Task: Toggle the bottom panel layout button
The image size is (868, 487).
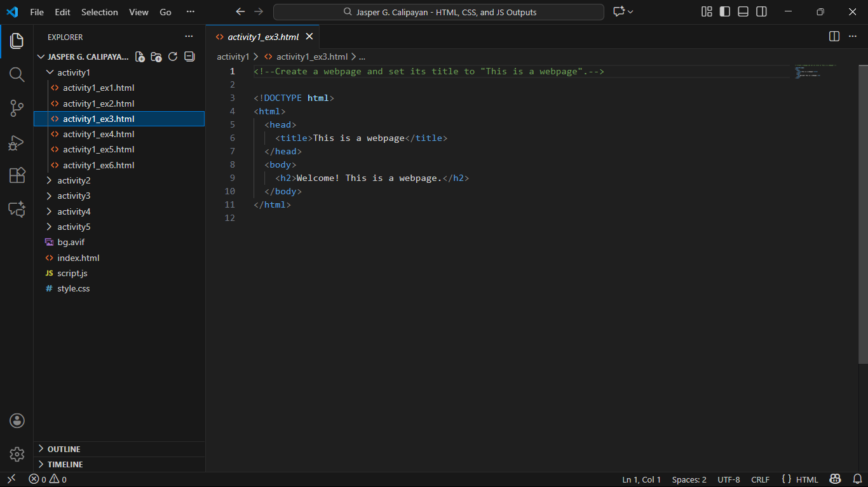Action: tap(743, 12)
